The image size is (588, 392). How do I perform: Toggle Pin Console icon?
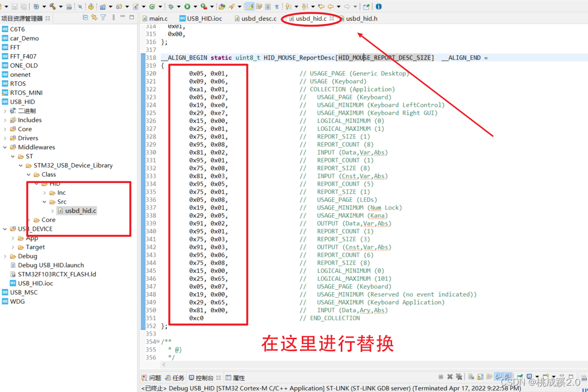(520, 377)
